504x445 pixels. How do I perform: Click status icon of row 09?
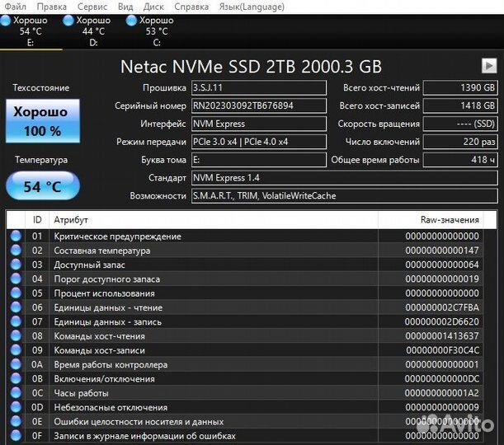tap(16, 350)
